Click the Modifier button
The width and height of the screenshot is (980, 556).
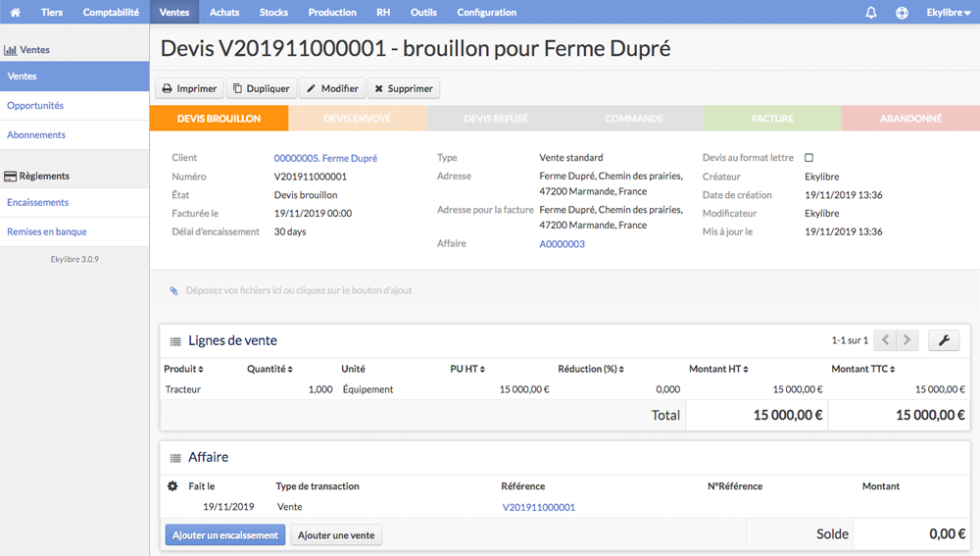tap(332, 89)
